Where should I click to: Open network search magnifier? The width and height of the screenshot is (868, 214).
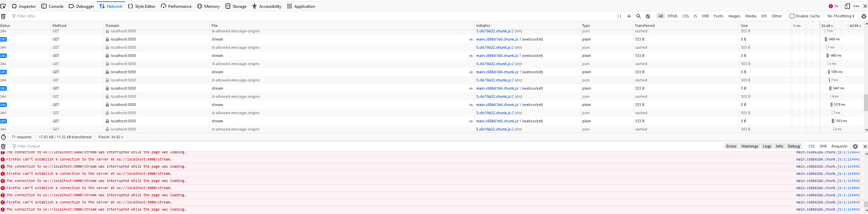click(638, 16)
